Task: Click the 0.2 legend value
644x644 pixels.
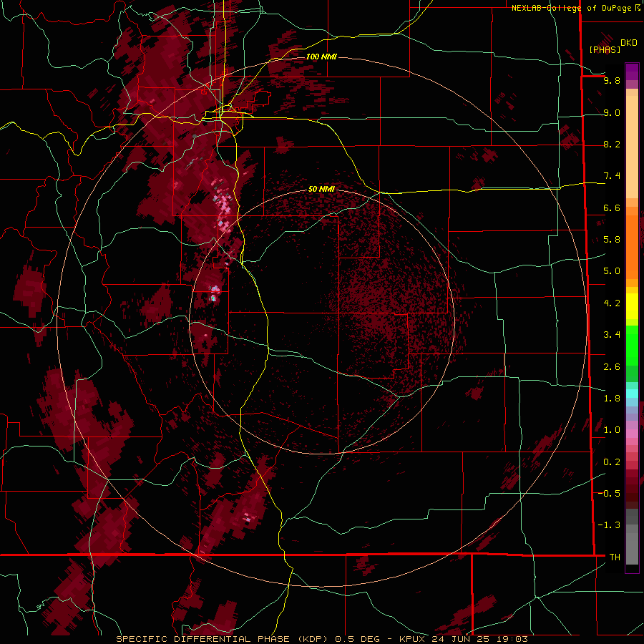Action: click(612, 462)
